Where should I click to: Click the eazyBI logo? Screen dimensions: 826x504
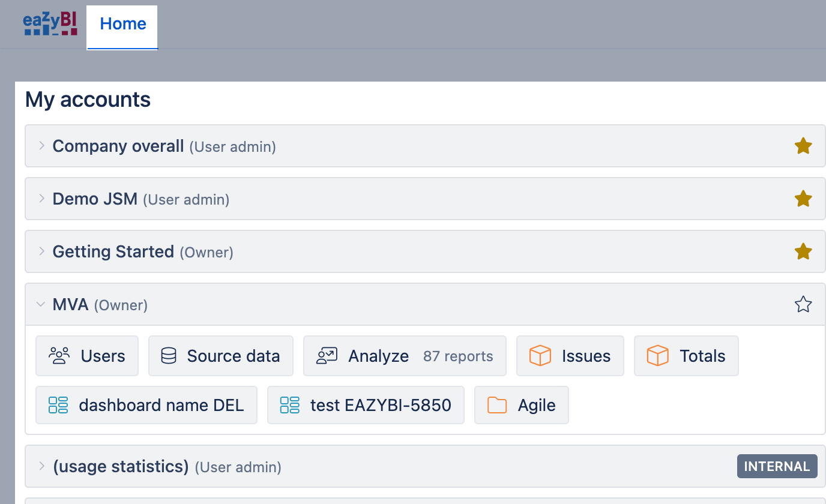(50, 24)
